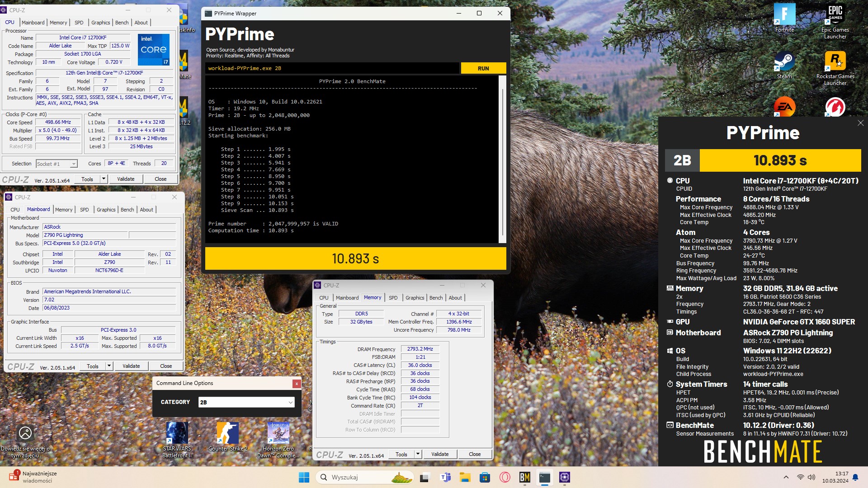The image size is (868, 488).
Task: Click the PYPrime command line field
Action: pos(332,68)
